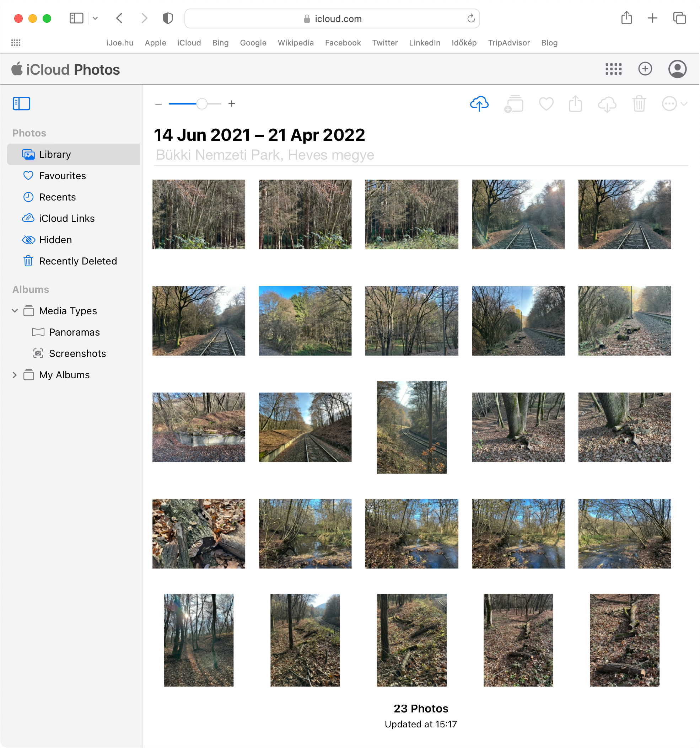Open the Safari sidebar dropdown chevron
The width and height of the screenshot is (700, 748).
click(x=95, y=18)
